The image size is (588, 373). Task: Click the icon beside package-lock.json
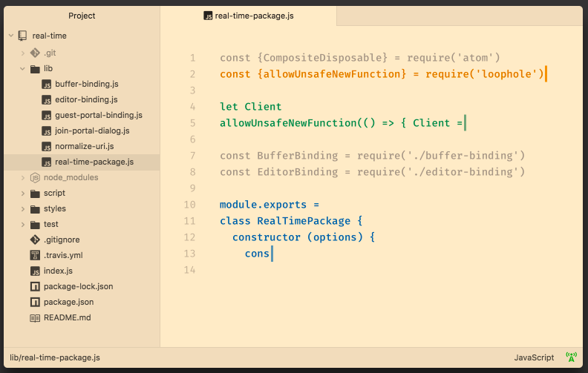pyautogui.click(x=34, y=287)
